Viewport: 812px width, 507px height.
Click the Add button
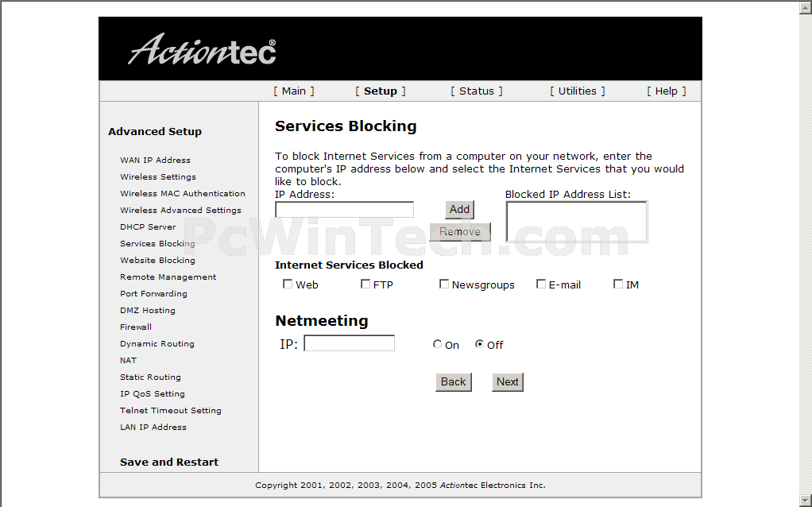point(459,209)
